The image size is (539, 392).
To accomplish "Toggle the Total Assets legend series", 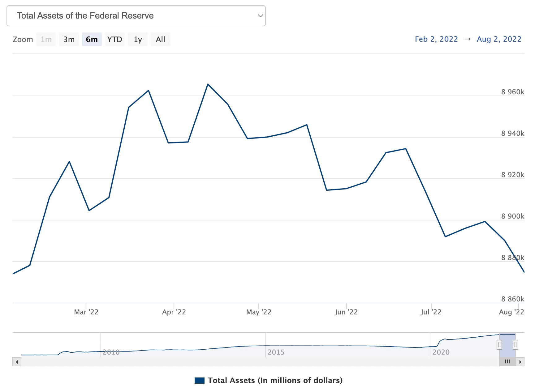I will (269, 380).
